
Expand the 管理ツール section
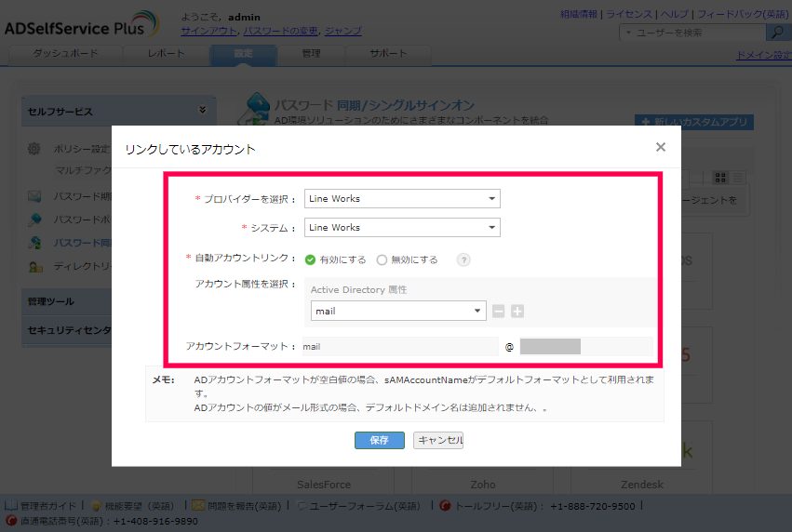pos(67,302)
